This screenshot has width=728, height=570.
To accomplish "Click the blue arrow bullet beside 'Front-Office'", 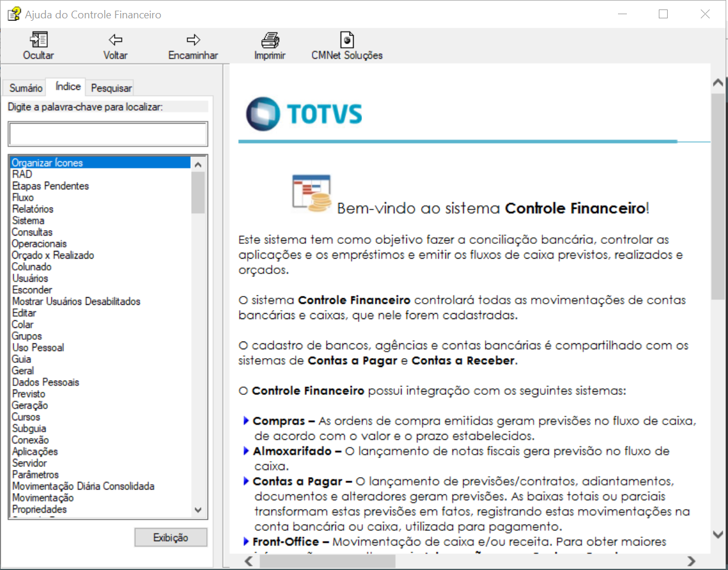I will click(x=246, y=541).
